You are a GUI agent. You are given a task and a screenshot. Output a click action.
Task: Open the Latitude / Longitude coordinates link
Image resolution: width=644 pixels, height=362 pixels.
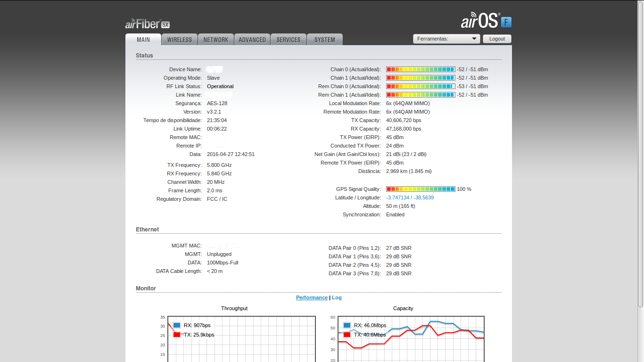[410, 198]
